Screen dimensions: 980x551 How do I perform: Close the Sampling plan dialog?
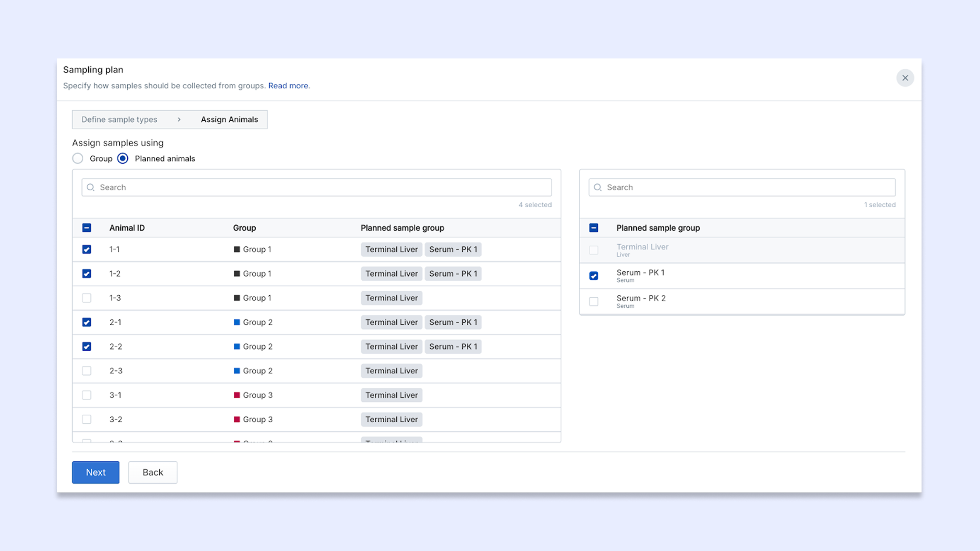(x=905, y=78)
